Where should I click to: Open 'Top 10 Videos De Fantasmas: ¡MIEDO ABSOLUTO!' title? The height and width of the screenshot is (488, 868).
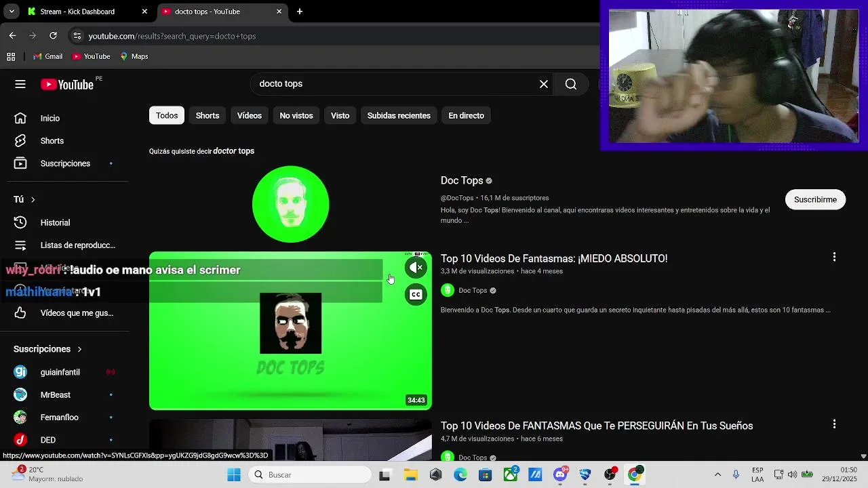[x=554, y=258]
